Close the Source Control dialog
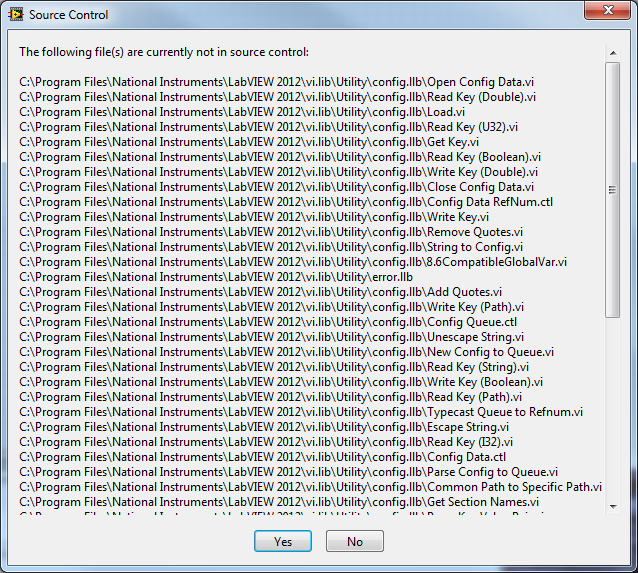The width and height of the screenshot is (638, 573). 607,10
